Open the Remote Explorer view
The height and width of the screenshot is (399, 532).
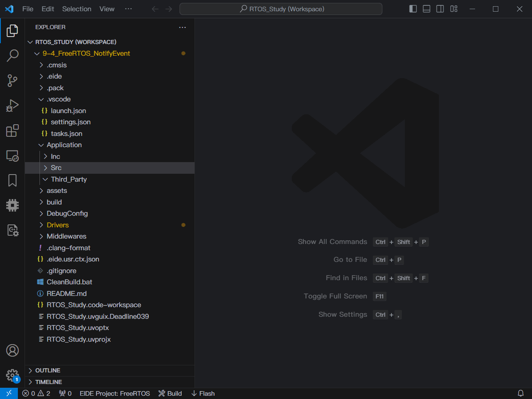pyautogui.click(x=12, y=156)
